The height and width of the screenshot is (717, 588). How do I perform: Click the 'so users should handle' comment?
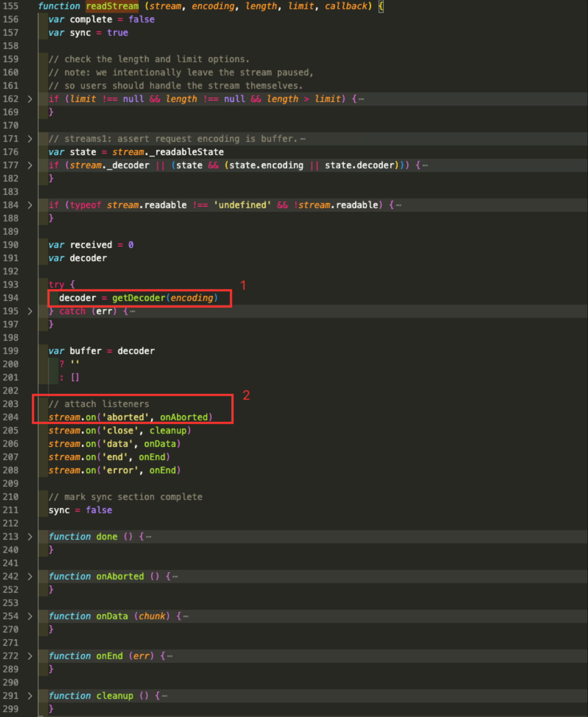pyautogui.click(x=175, y=86)
